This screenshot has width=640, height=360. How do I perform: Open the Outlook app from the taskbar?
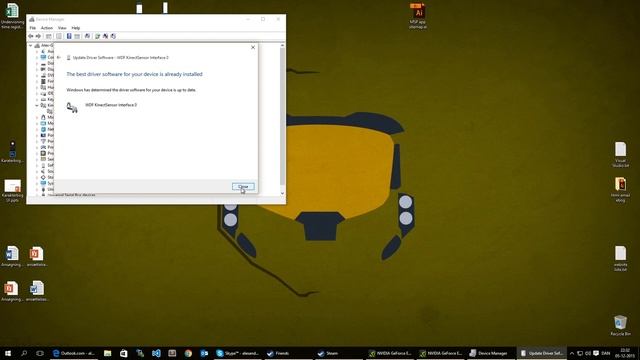coord(204,353)
